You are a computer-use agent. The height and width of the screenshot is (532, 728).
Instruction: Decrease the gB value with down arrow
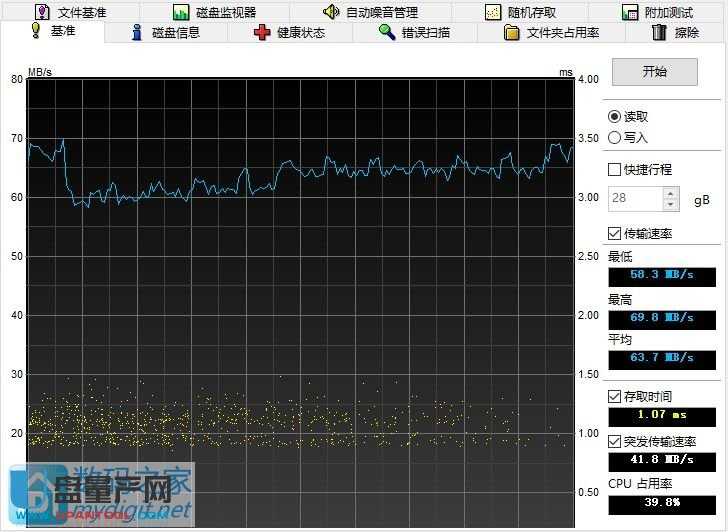(671, 204)
